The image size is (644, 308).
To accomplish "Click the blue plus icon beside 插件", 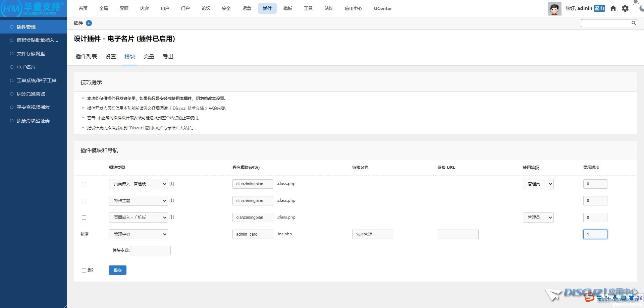I will [89, 23].
